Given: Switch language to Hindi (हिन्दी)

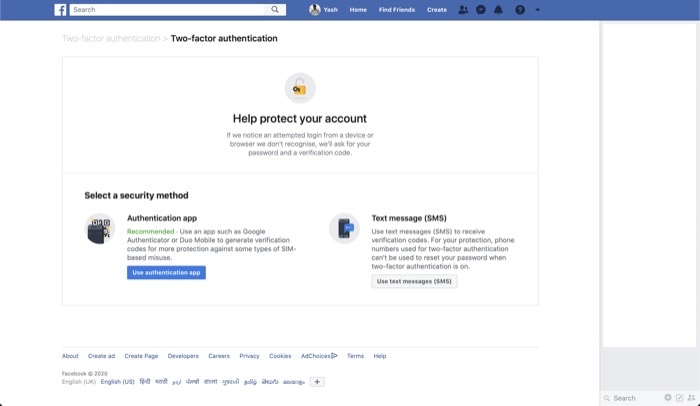Looking at the screenshot, I should click(x=145, y=381).
